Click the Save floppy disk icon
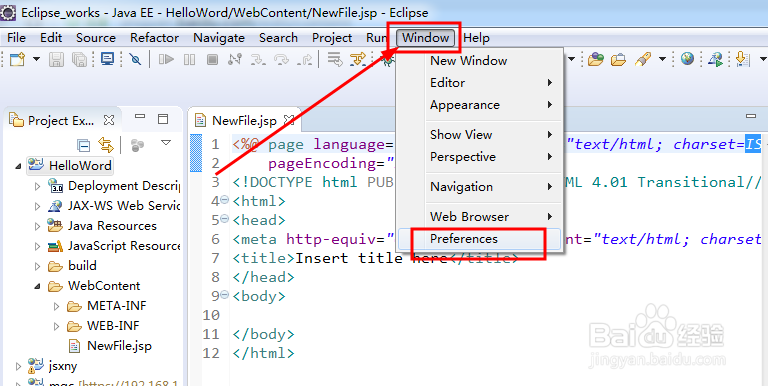Viewport: 768px width, 386px height. tap(57, 59)
